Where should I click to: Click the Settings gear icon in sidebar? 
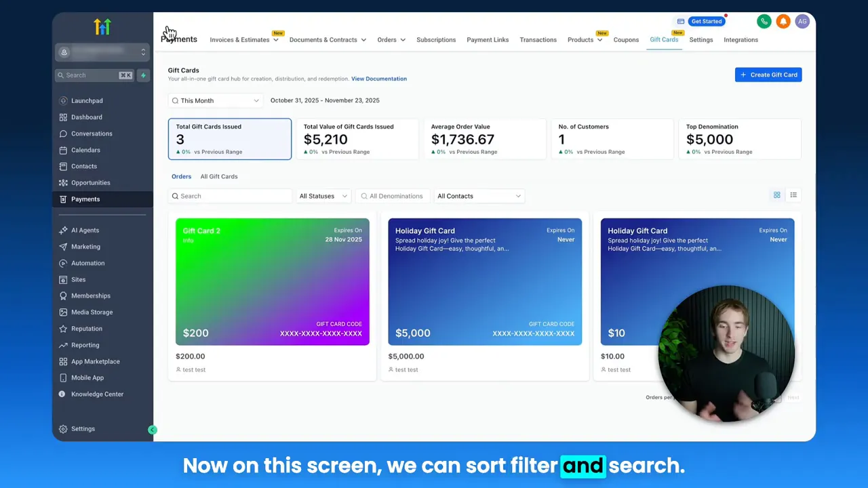pyautogui.click(x=63, y=429)
